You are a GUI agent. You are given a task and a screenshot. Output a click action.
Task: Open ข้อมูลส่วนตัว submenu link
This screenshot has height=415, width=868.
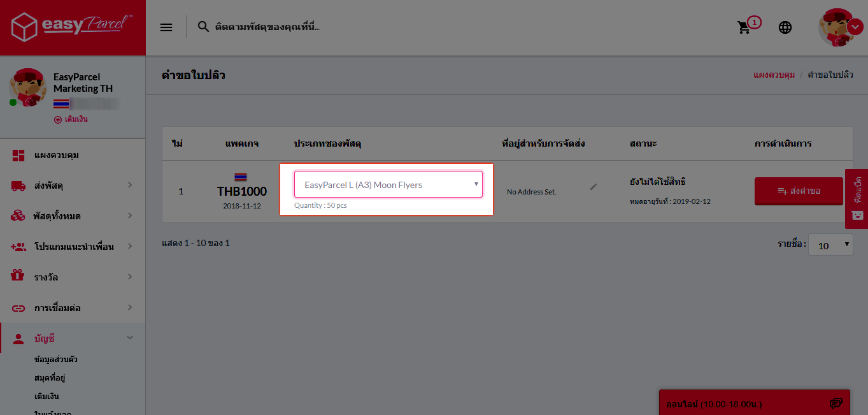(x=56, y=360)
